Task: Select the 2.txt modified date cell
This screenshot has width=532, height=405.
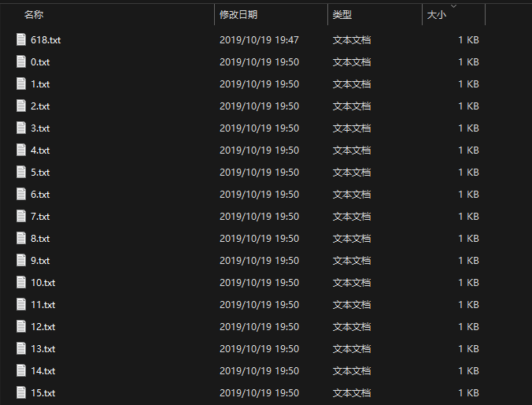Action: (x=259, y=106)
